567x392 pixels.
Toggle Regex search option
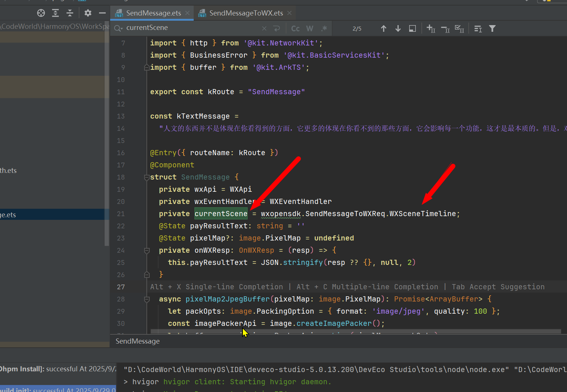324,28
